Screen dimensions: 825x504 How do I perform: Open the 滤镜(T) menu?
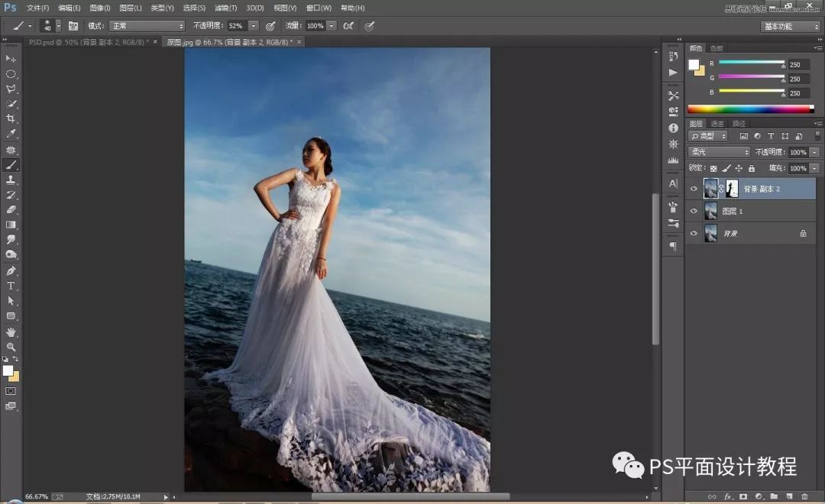pos(225,8)
